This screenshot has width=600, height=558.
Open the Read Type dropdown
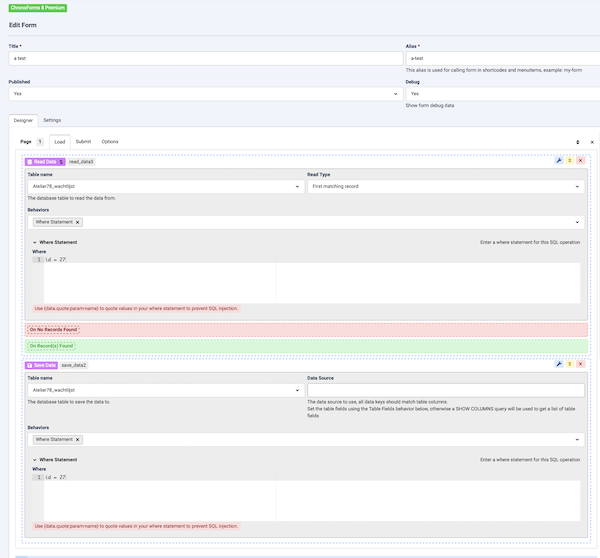point(445,186)
